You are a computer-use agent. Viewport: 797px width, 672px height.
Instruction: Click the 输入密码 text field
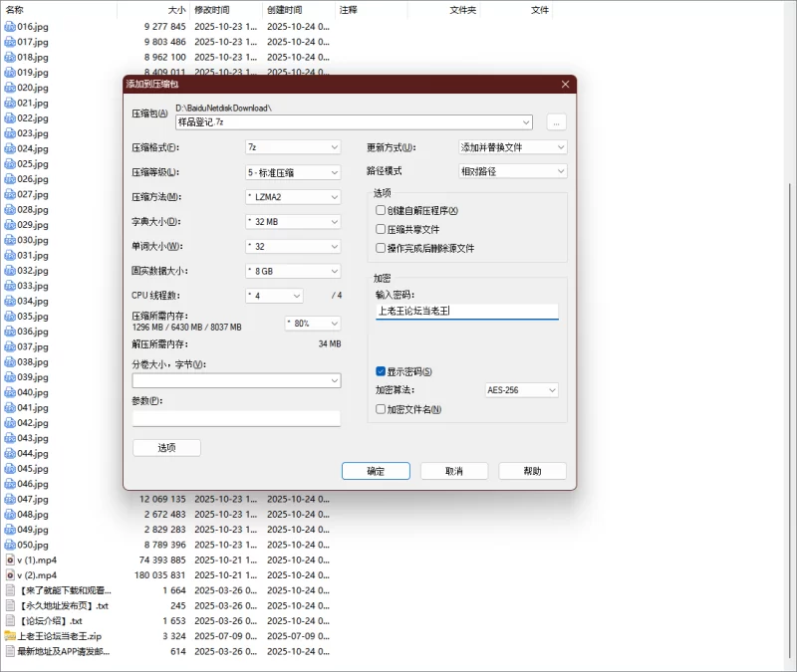tap(466, 312)
